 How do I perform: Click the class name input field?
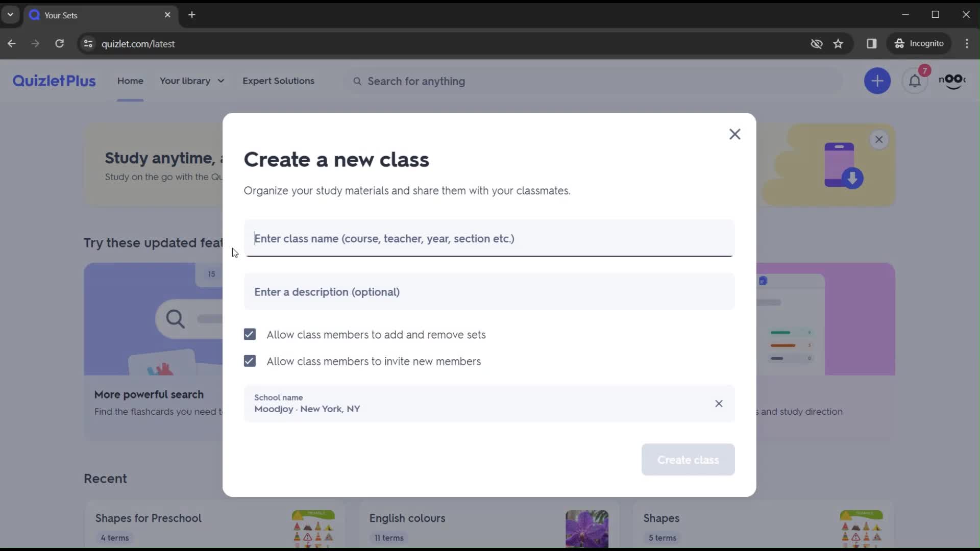pos(489,238)
